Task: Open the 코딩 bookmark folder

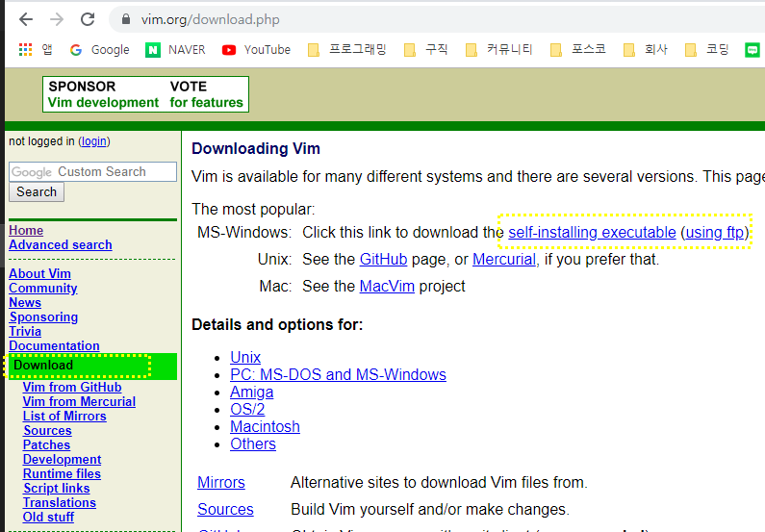Action: pos(707,50)
